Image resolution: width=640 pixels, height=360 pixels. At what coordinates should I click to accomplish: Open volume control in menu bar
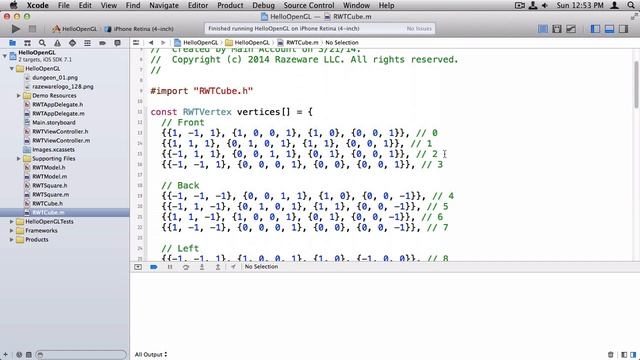click(x=545, y=5)
